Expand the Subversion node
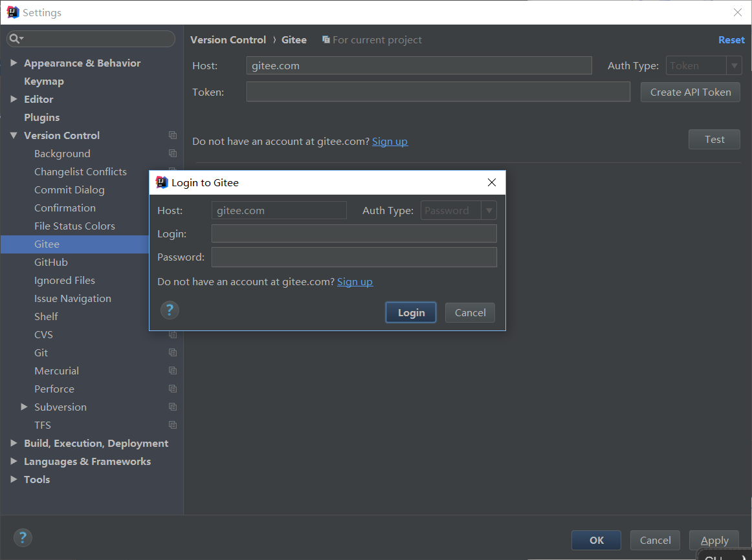This screenshot has width=752, height=560. (x=24, y=407)
